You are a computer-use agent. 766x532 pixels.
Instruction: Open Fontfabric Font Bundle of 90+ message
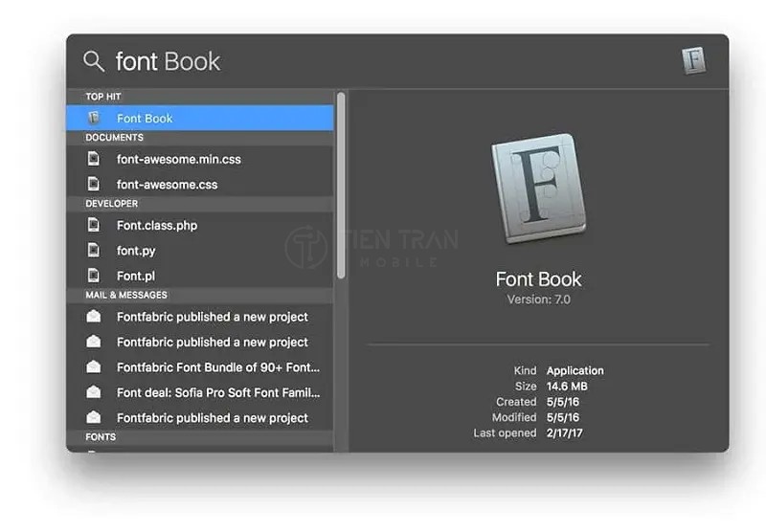point(218,367)
